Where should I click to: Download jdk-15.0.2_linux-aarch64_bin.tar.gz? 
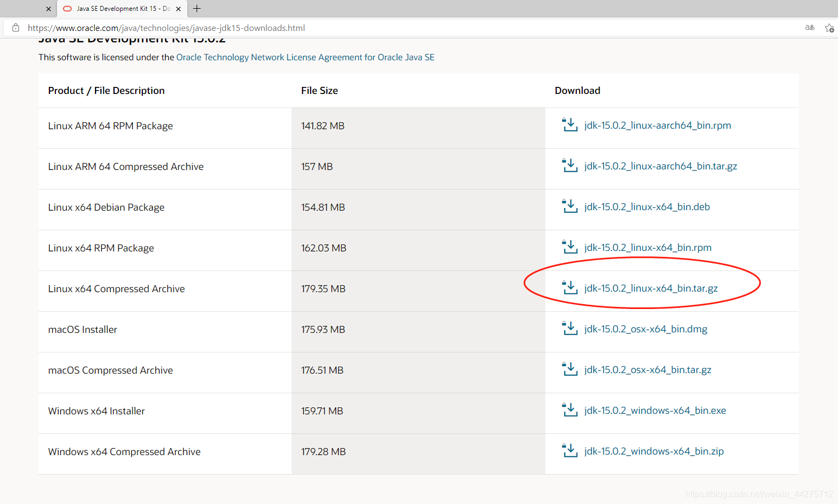pyautogui.click(x=661, y=166)
